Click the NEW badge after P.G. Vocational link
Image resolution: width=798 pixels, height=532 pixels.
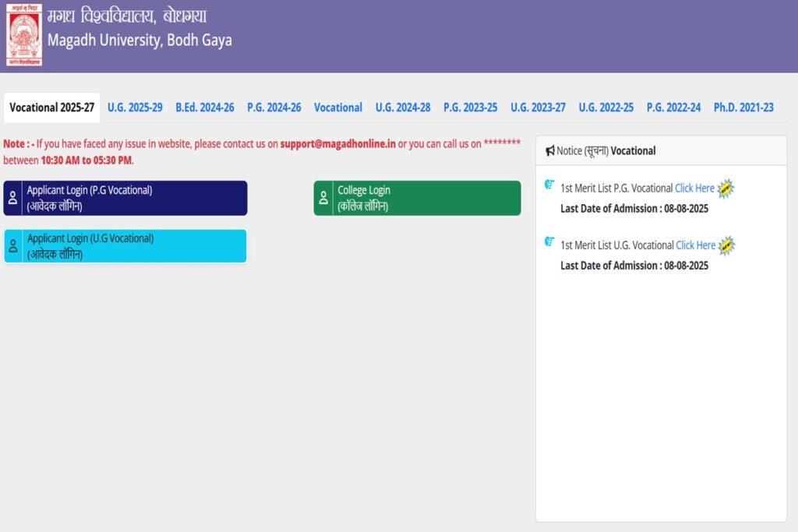726,188
